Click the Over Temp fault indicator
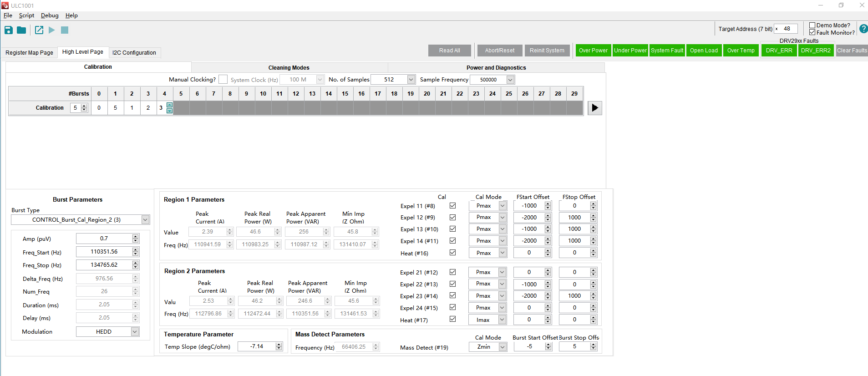 point(741,51)
